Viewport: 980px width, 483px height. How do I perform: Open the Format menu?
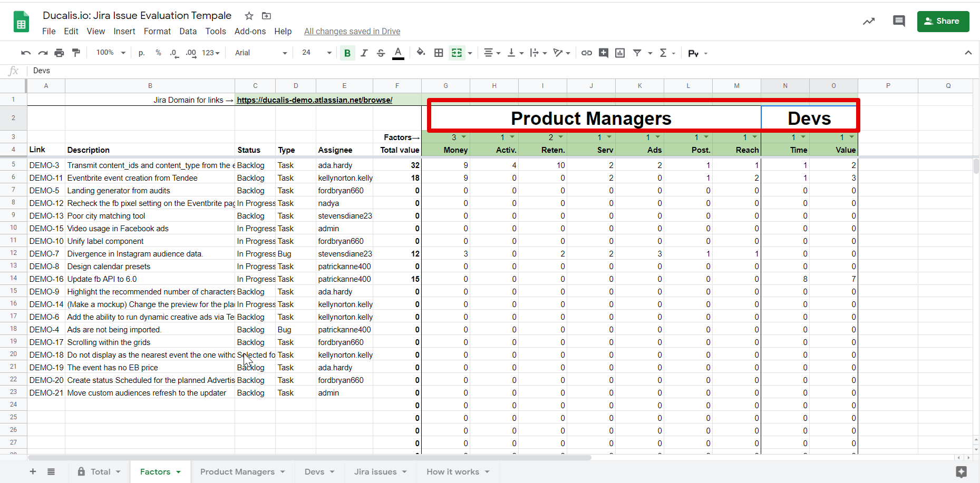[x=157, y=32]
